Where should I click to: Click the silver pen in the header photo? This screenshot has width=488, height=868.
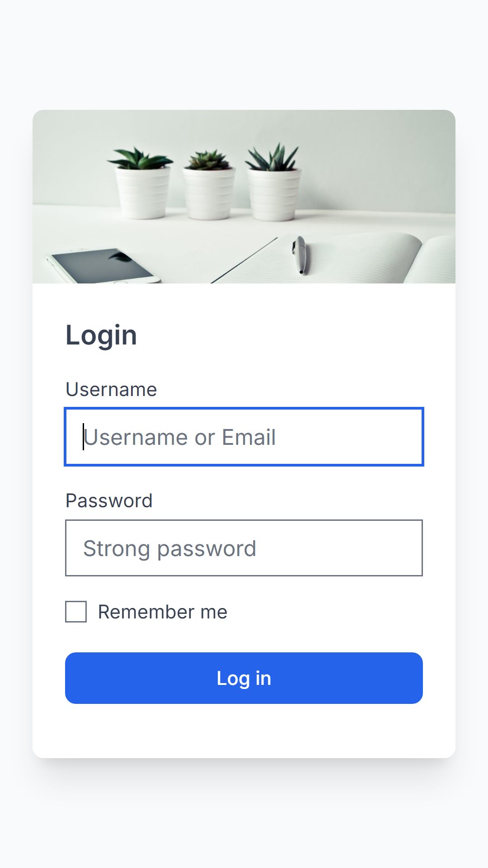tap(300, 255)
